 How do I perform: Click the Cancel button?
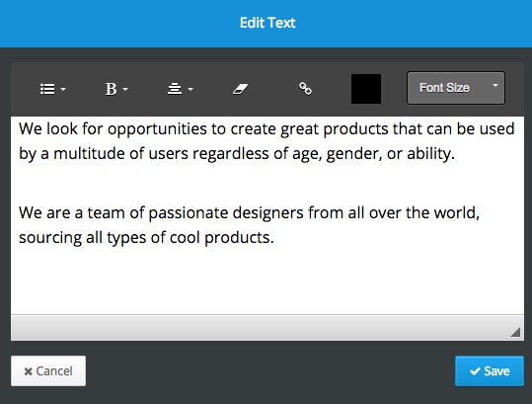tap(48, 370)
